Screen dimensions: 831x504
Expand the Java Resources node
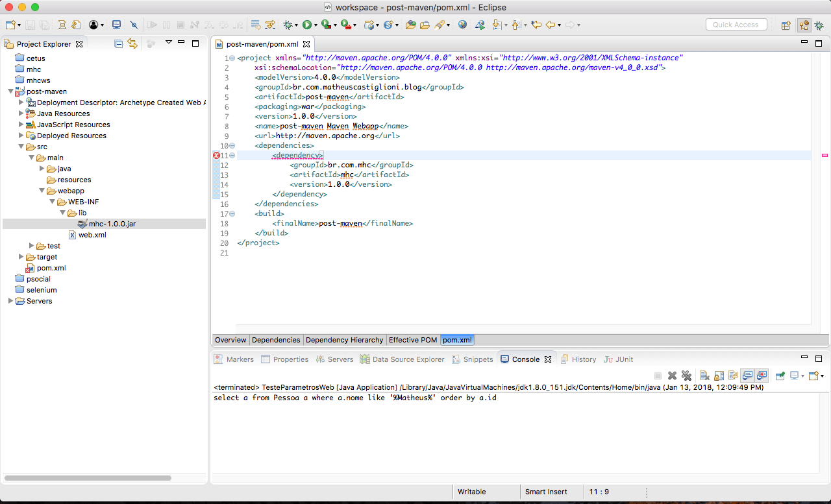(21, 114)
